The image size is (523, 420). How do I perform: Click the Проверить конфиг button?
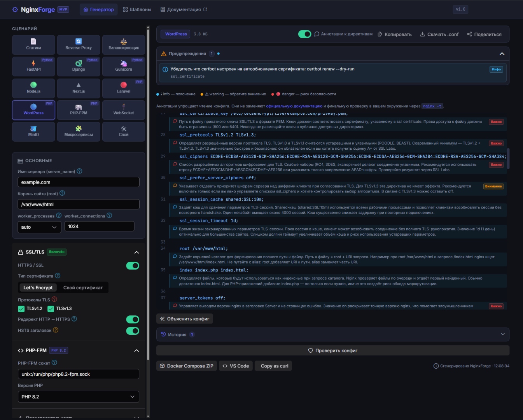click(x=333, y=350)
